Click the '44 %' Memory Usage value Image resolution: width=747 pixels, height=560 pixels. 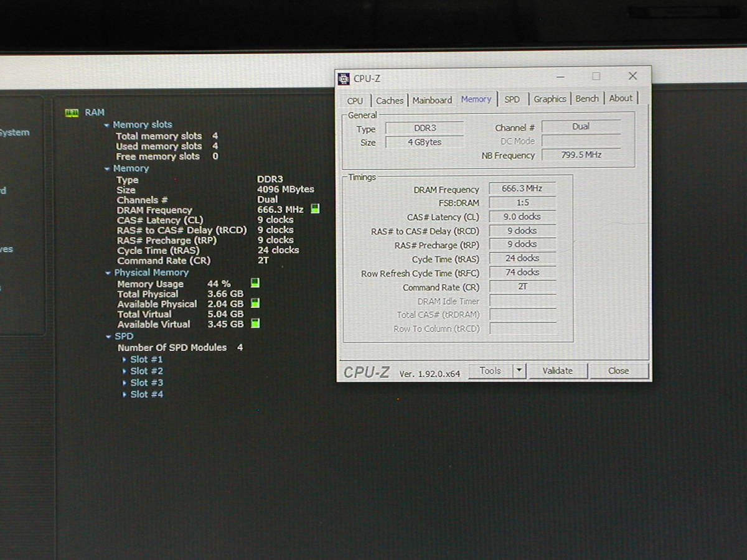[219, 284]
